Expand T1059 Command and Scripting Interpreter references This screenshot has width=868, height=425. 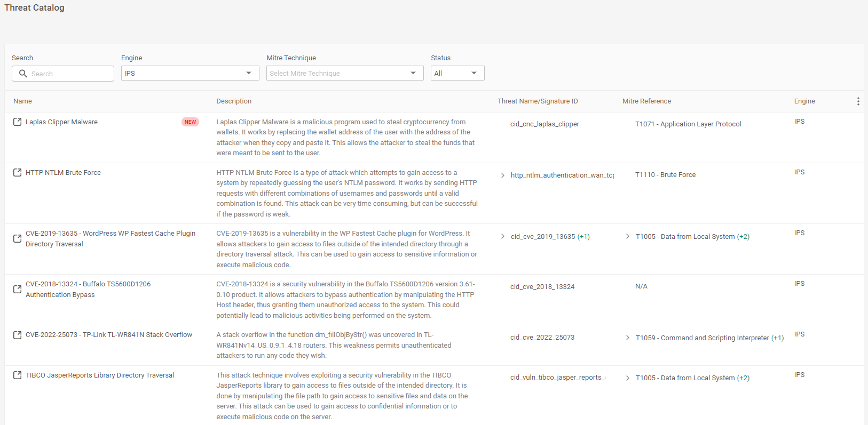pos(627,338)
